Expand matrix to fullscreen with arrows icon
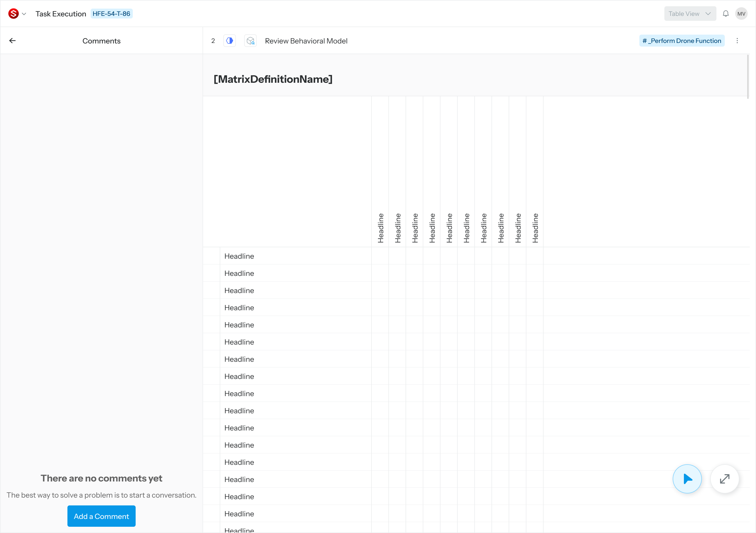 725,479
